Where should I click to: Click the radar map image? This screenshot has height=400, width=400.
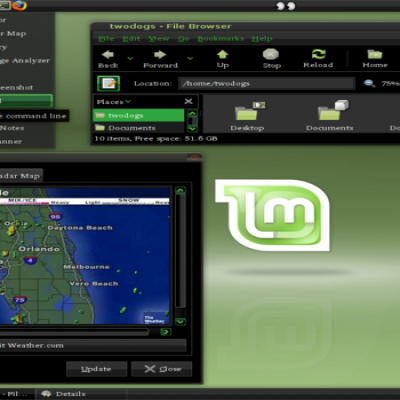coord(85,256)
